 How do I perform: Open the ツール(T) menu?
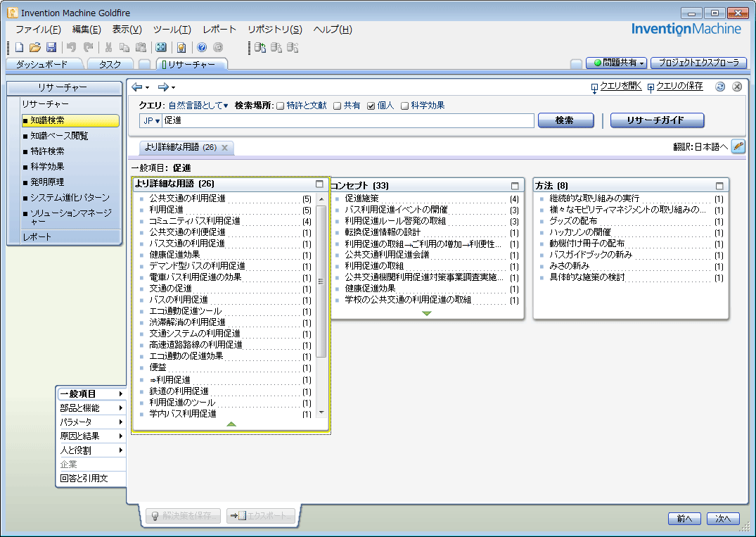point(172,30)
